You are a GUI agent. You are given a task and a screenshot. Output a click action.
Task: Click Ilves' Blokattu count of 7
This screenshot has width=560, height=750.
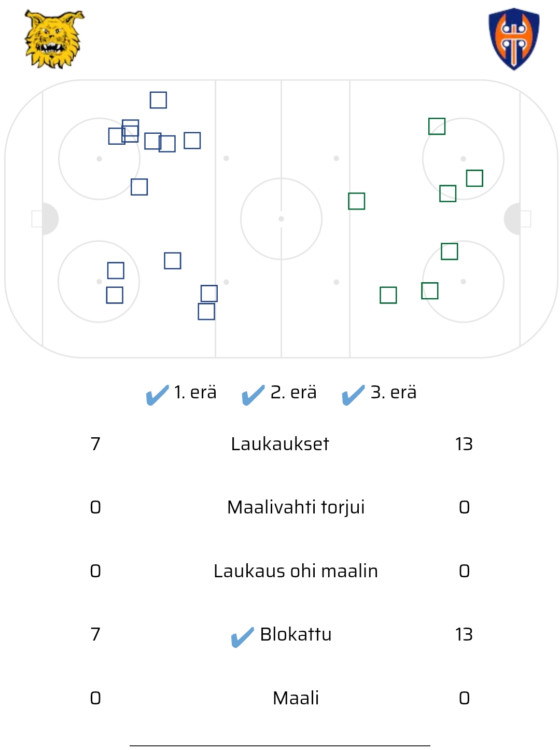click(95, 634)
